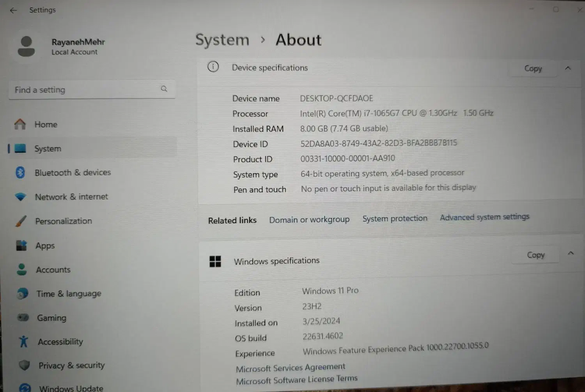Image resolution: width=585 pixels, height=392 pixels.
Task: Copy the Device specifications
Action: click(x=533, y=69)
